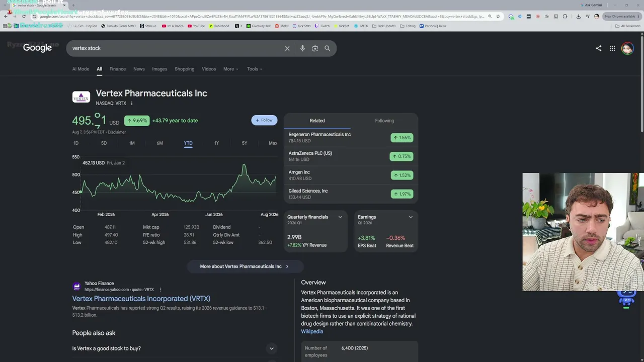The image size is (644, 362).
Task: Open More about Vertex Pharmaceuticals Inc
Action: point(245,266)
